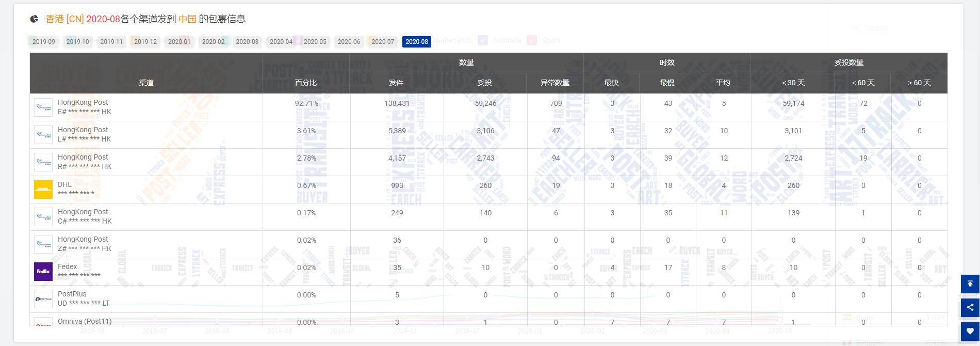Click the HongKong Post E# carrier logo
Viewport: 980px width, 346px height.
[x=43, y=107]
